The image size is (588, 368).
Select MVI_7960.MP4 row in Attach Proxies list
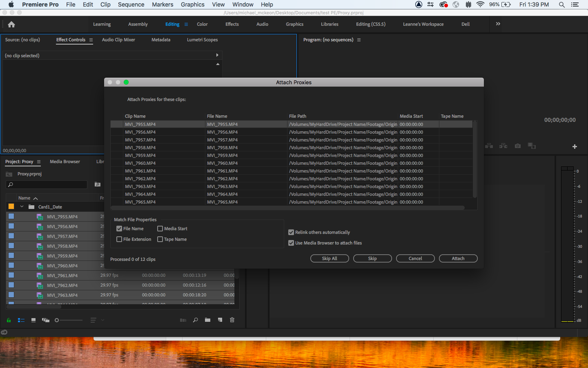coord(292,163)
